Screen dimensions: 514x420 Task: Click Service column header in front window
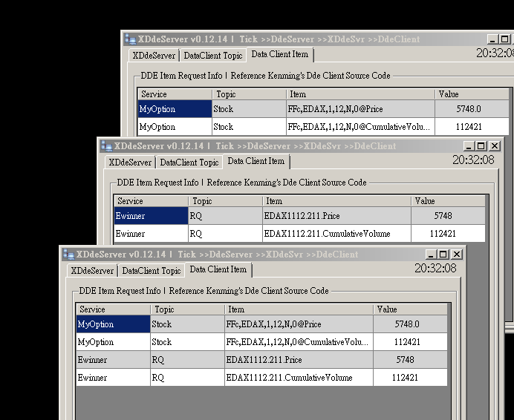click(x=114, y=309)
